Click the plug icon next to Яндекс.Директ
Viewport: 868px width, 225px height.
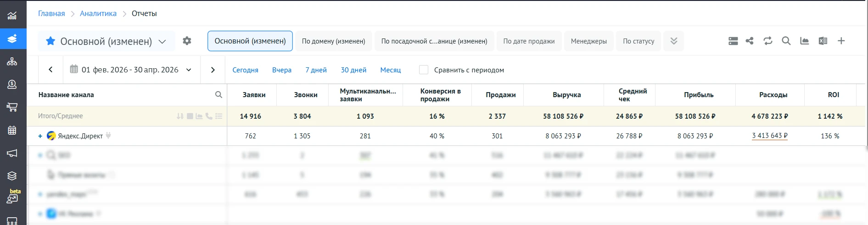[x=108, y=135]
